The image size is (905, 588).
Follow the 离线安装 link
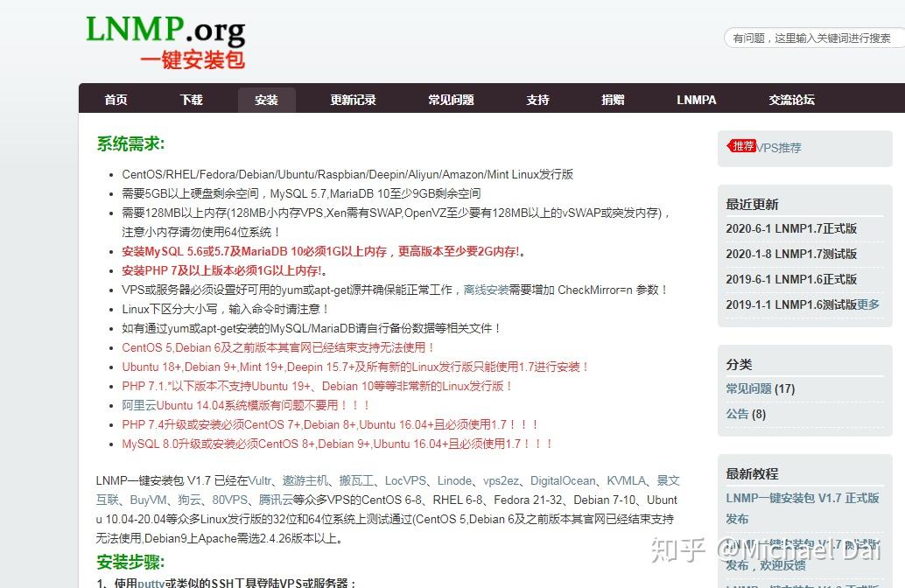click(x=486, y=290)
